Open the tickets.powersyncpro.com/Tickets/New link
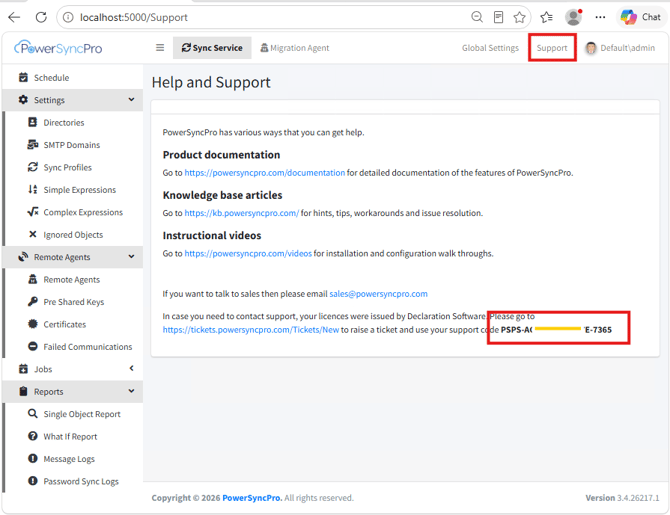The height and width of the screenshot is (515, 670). pos(251,330)
